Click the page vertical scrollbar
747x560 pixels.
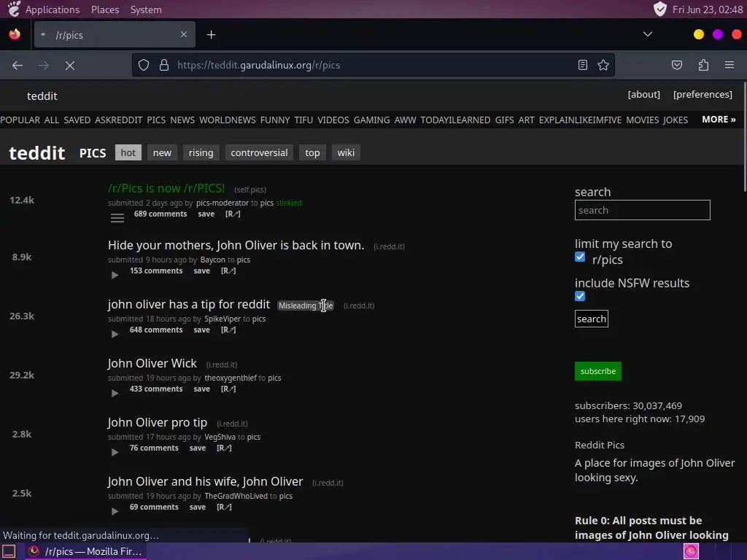(x=744, y=137)
